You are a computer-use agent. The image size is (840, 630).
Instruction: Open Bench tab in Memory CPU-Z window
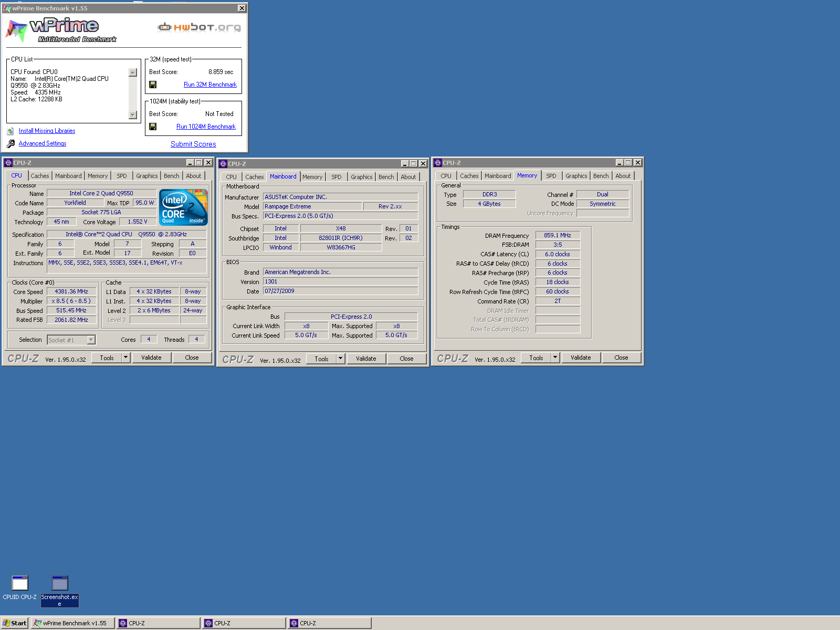click(x=601, y=176)
